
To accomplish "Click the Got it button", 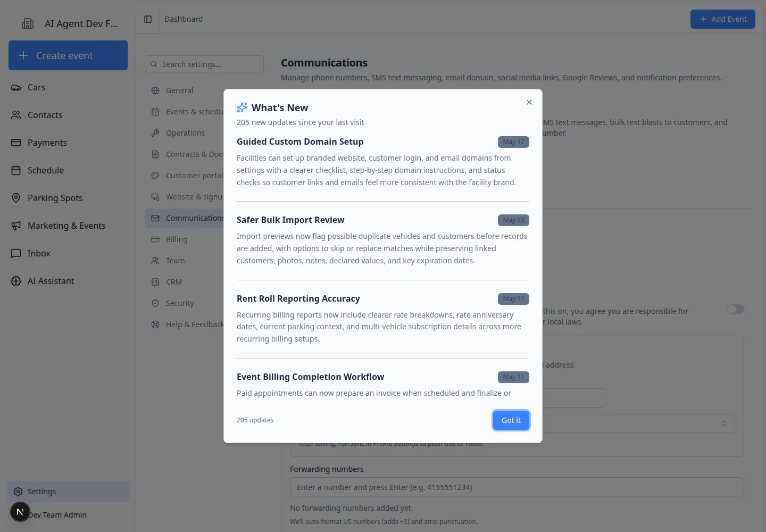I will tap(511, 420).
